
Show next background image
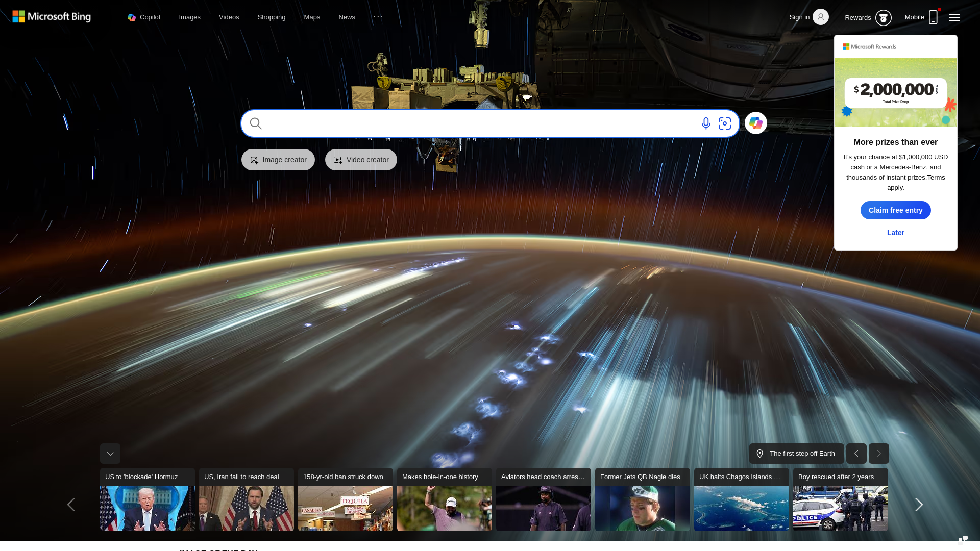click(x=879, y=454)
